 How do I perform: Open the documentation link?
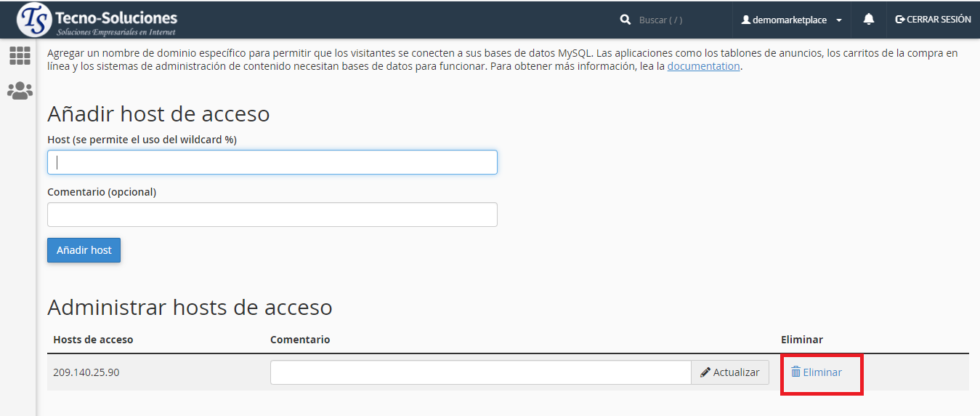tap(703, 66)
